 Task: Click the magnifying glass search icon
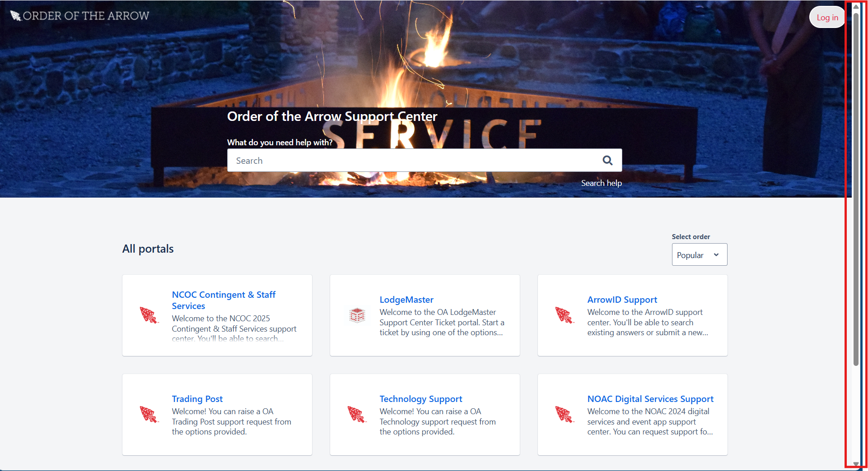(607, 160)
